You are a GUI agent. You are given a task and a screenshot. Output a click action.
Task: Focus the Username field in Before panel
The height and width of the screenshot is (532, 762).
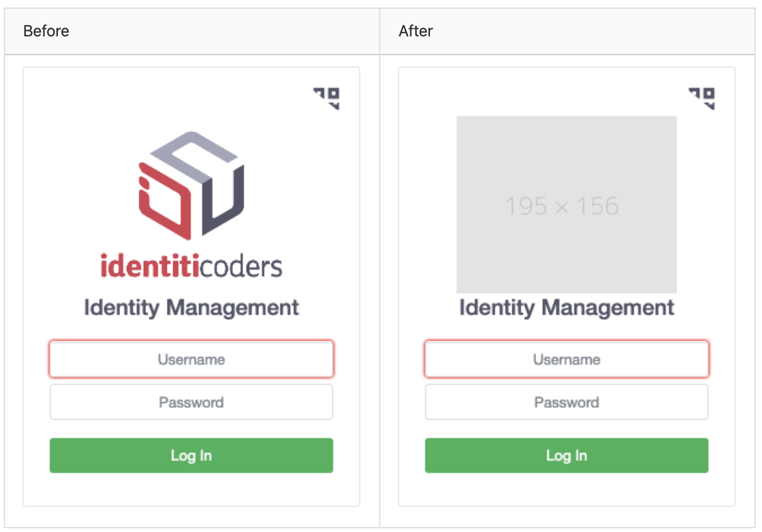191,359
